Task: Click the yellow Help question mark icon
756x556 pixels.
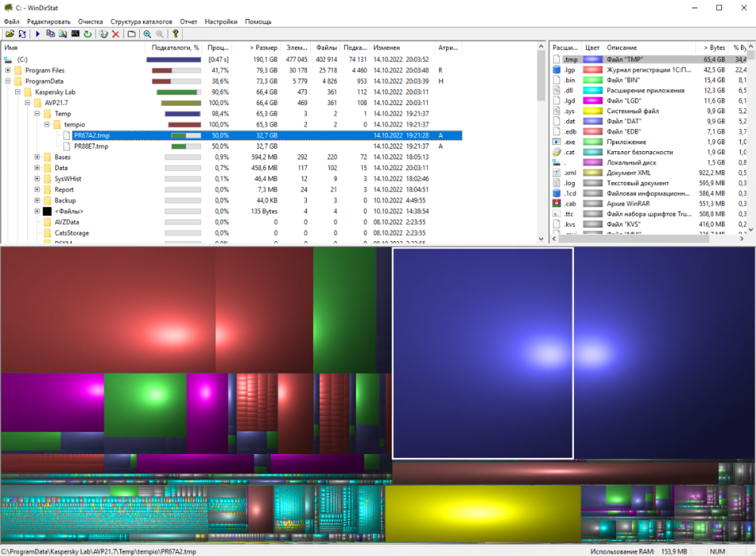Action: tap(175, 34)
